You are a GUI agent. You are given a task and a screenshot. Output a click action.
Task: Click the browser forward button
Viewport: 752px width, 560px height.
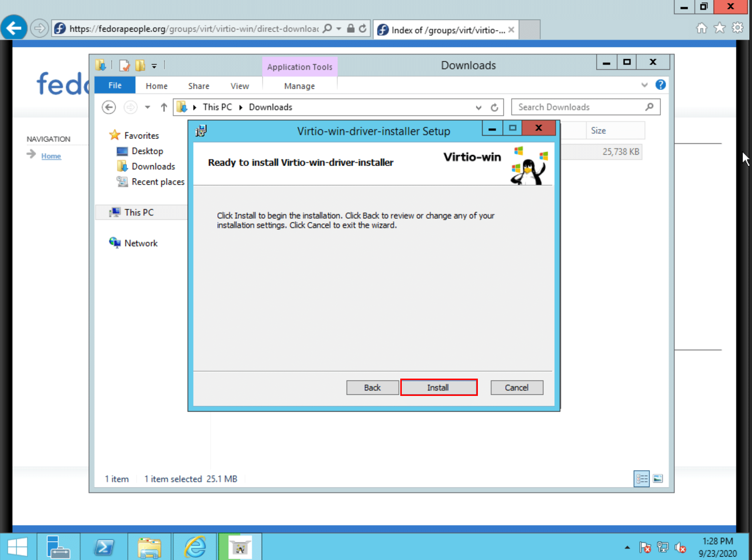(39, 28)
